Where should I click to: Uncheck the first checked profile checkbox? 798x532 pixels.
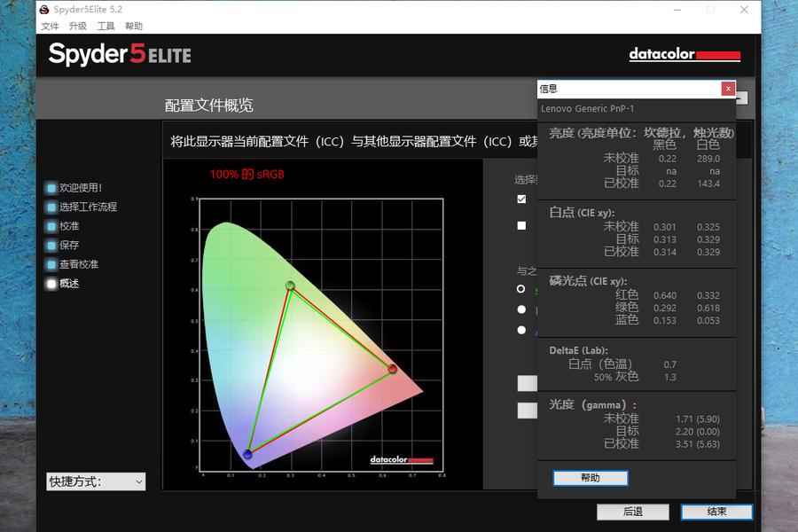pos(521,199)
